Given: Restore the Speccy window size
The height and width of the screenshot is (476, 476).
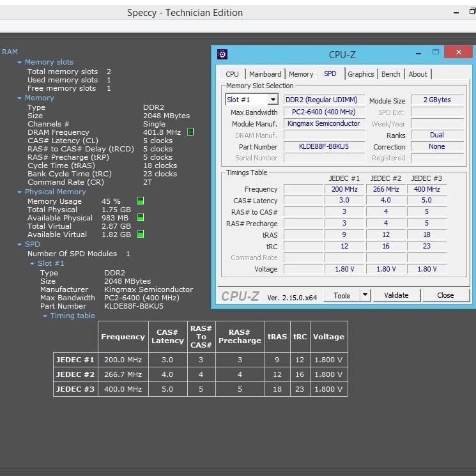Looking at the screenshot, I should coord(472,12).
